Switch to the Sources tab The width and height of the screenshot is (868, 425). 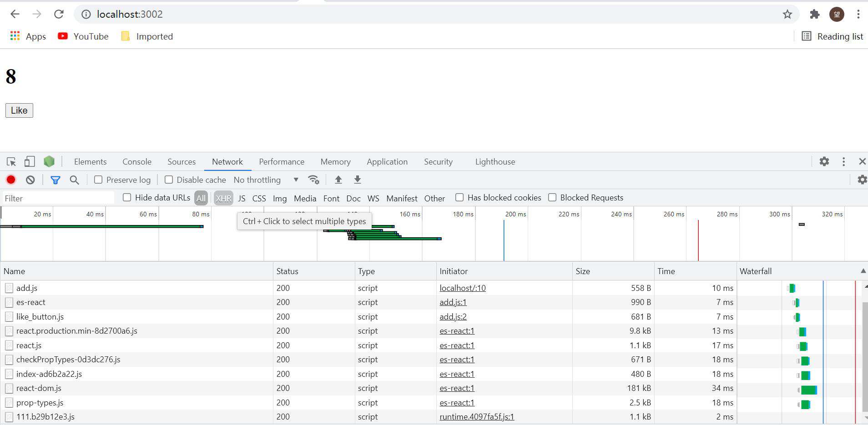[182, 162]
